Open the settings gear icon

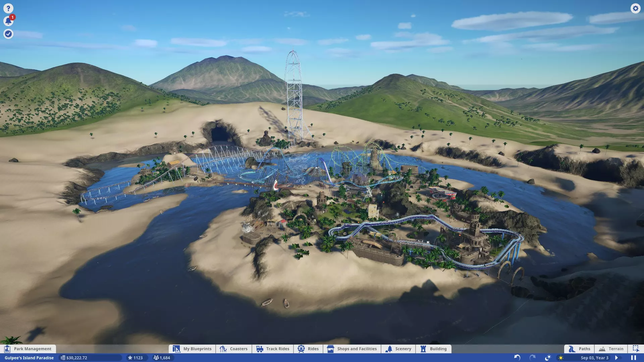click(635, 8)
